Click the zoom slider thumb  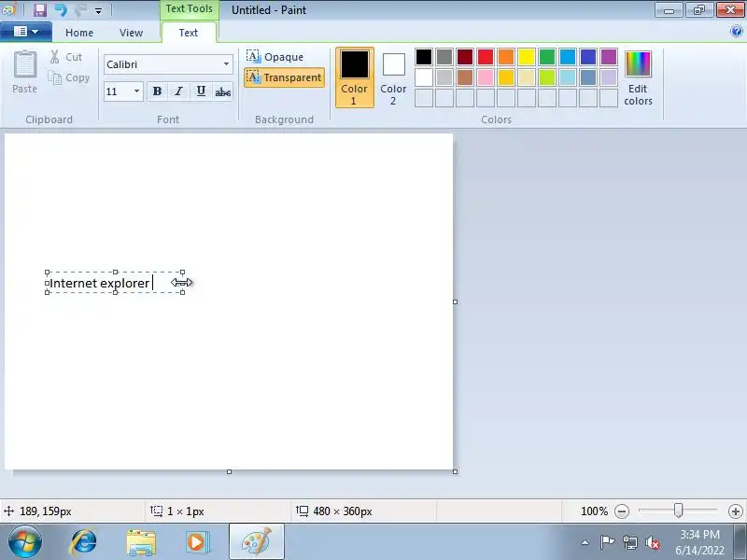coord(678,511)
